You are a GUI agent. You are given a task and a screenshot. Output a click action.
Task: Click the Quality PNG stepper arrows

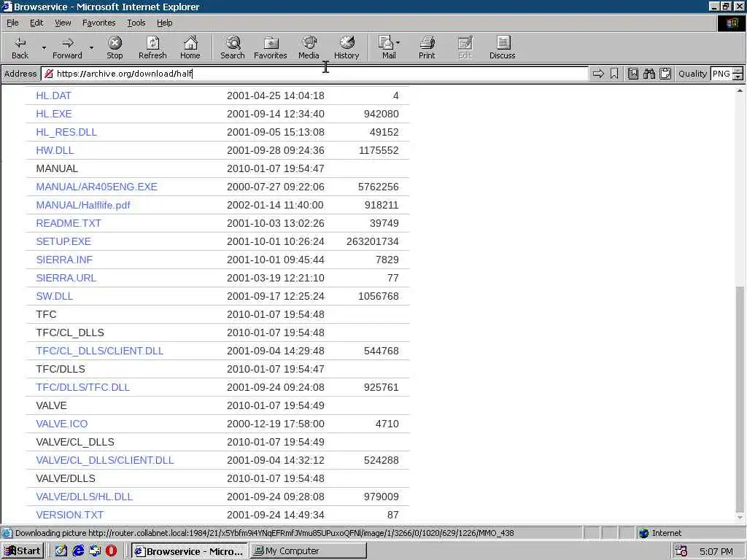coord(738,74)
